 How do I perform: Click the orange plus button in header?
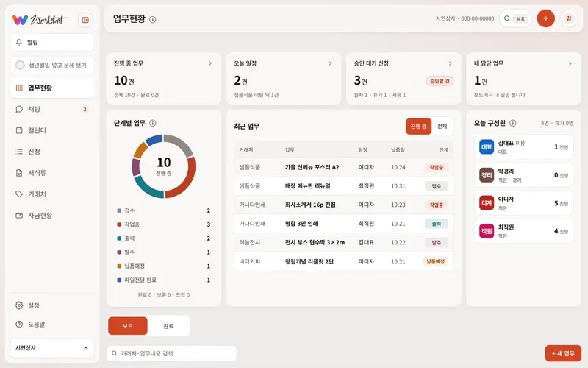click(545, 18)
